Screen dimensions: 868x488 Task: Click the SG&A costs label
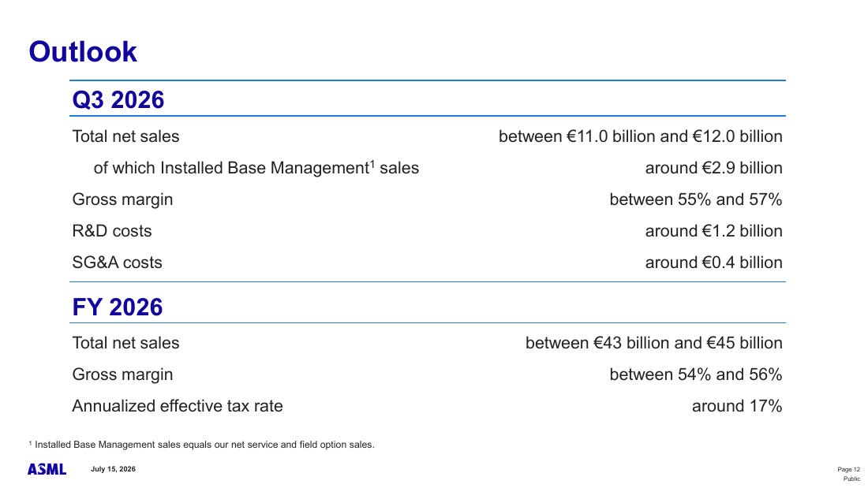[x=117, y=263]
